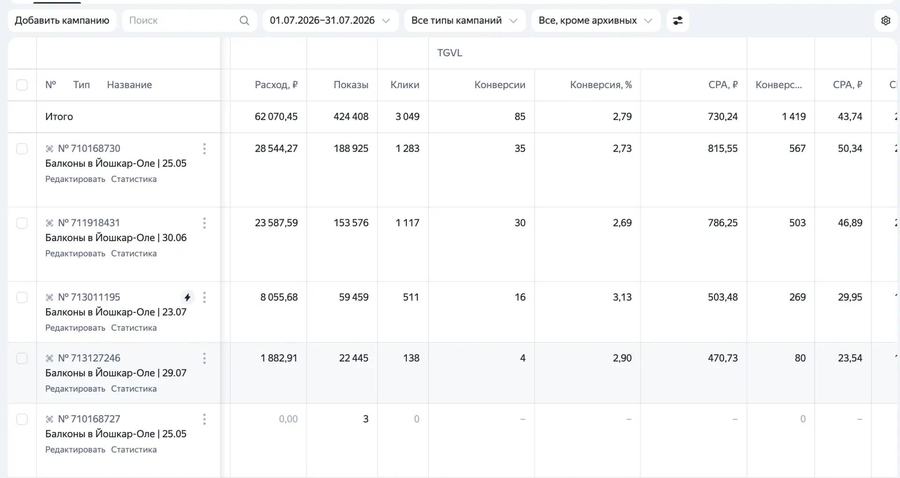900x478 pixels.
Task: Sort by 'Расход, ₽' column header
Action: (276, 85)
